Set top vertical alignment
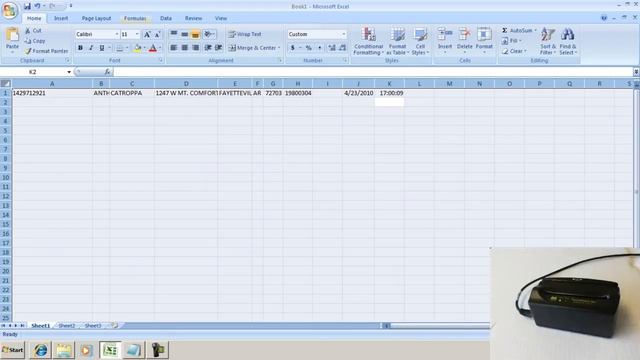The width and height of the screenshot is (640, 360). [174, 34]
